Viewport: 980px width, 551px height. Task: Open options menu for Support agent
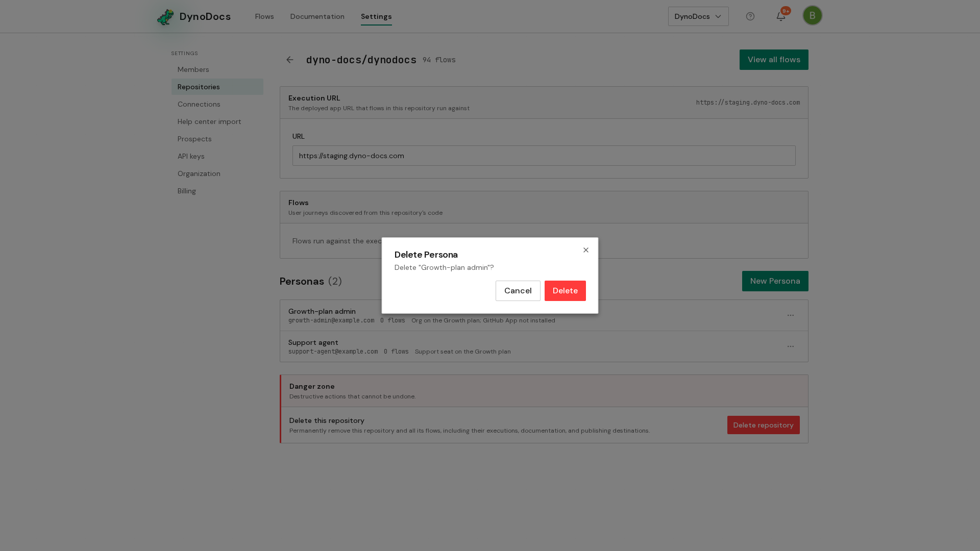pyautogui.click(x=791, y=346)
